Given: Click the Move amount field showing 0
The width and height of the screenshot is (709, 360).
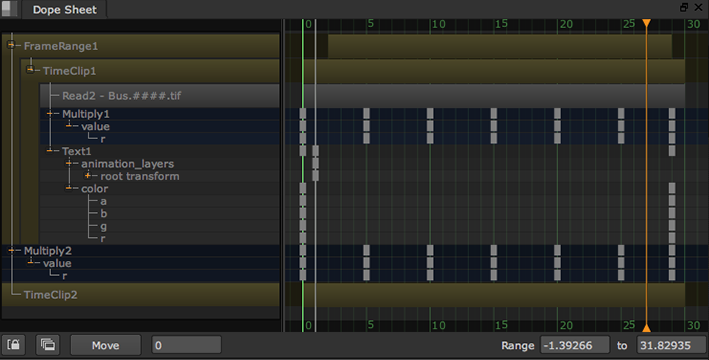Looking at the screenshot, I should click(x=186, y=345).
